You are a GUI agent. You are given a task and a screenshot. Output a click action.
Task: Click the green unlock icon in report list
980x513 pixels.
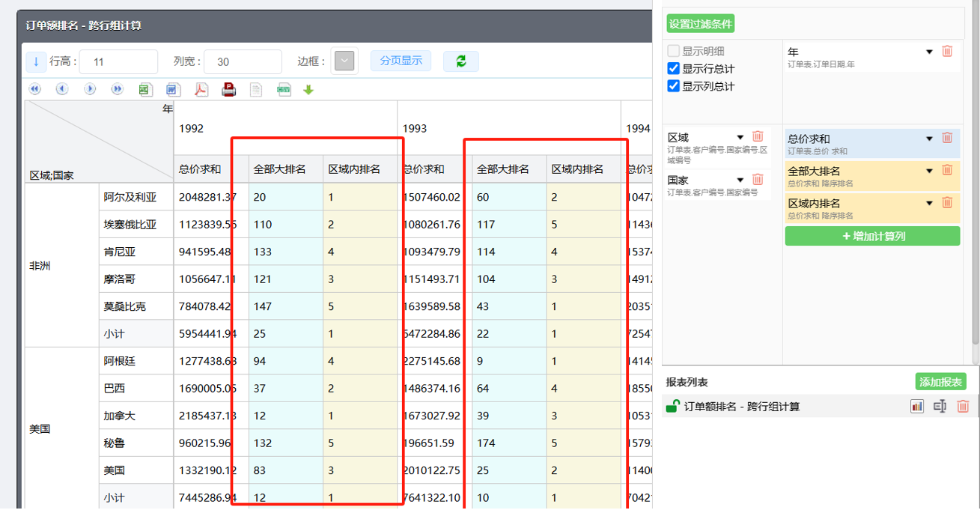672,407
